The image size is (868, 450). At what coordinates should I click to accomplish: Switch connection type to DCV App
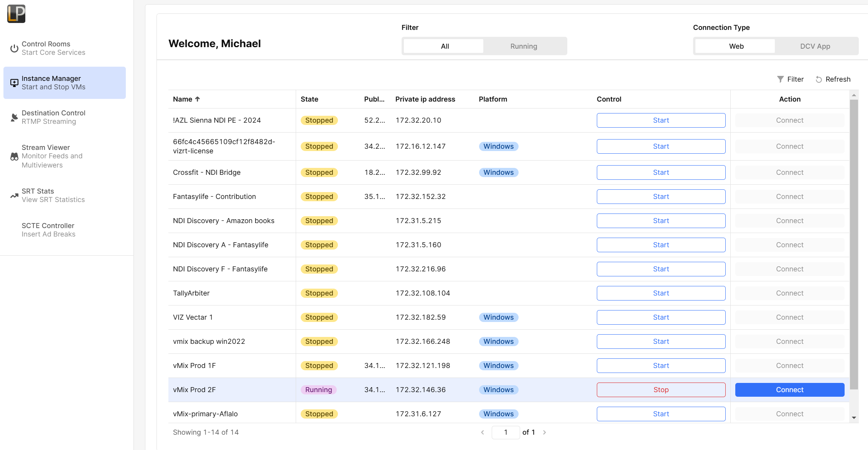point(815,46)
